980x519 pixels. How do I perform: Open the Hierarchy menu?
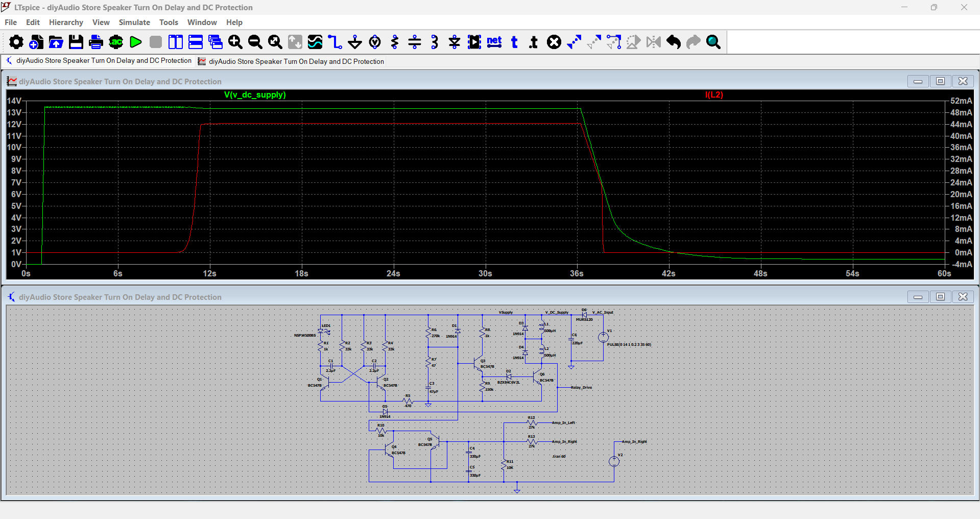tap(66, 22)
